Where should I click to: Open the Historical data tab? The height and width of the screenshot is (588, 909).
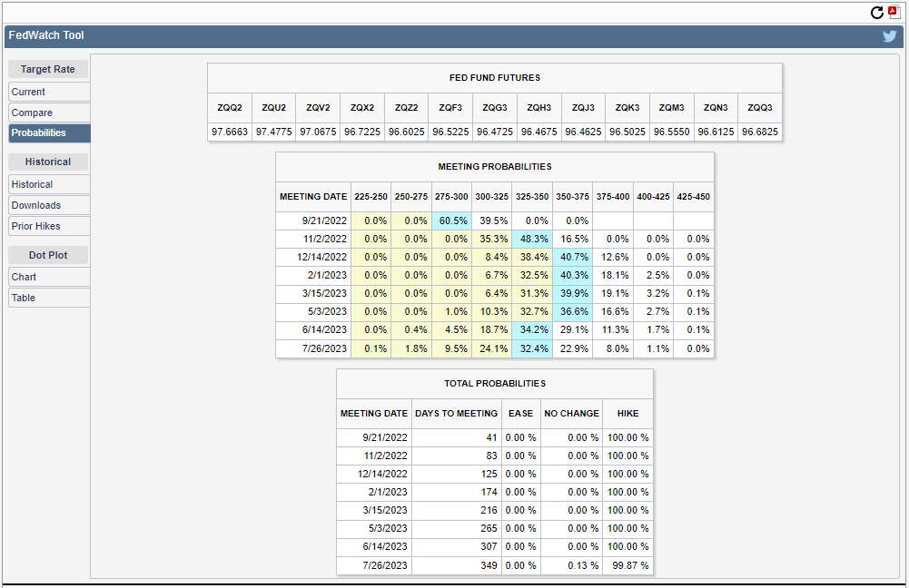49,184
